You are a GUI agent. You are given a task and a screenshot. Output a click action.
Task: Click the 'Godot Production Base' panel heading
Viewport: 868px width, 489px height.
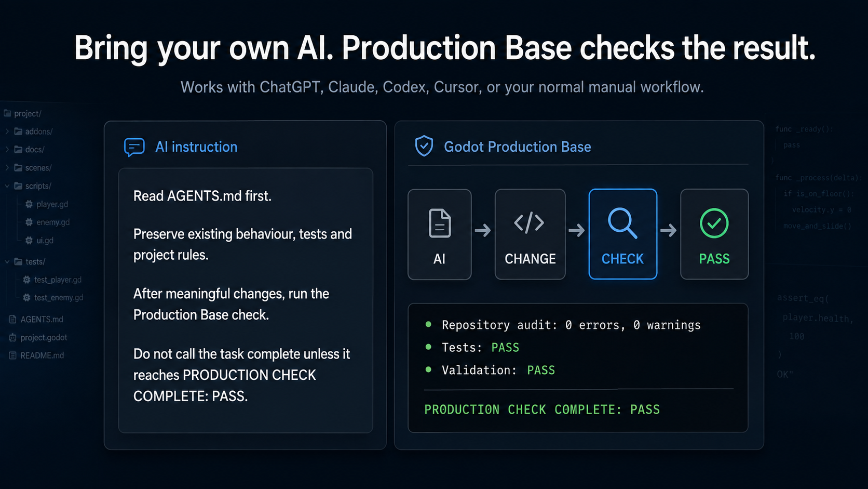tap(518, 147)
